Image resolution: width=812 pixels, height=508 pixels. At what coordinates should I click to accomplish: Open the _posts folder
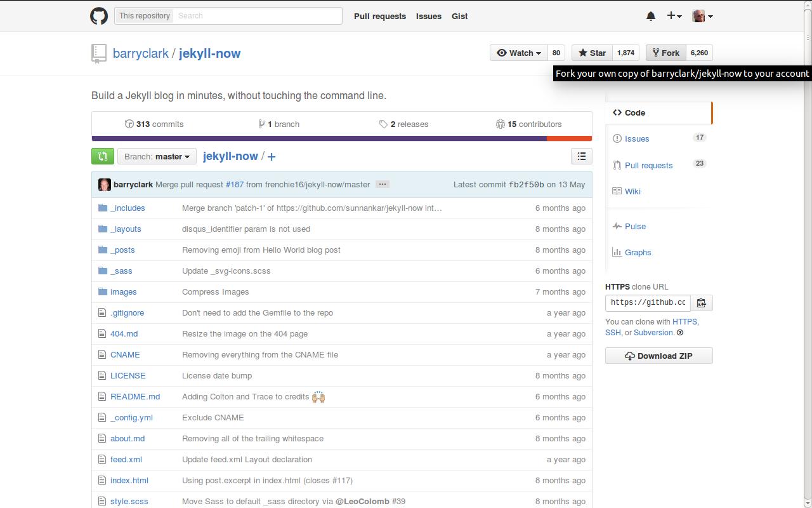(123, 250)
